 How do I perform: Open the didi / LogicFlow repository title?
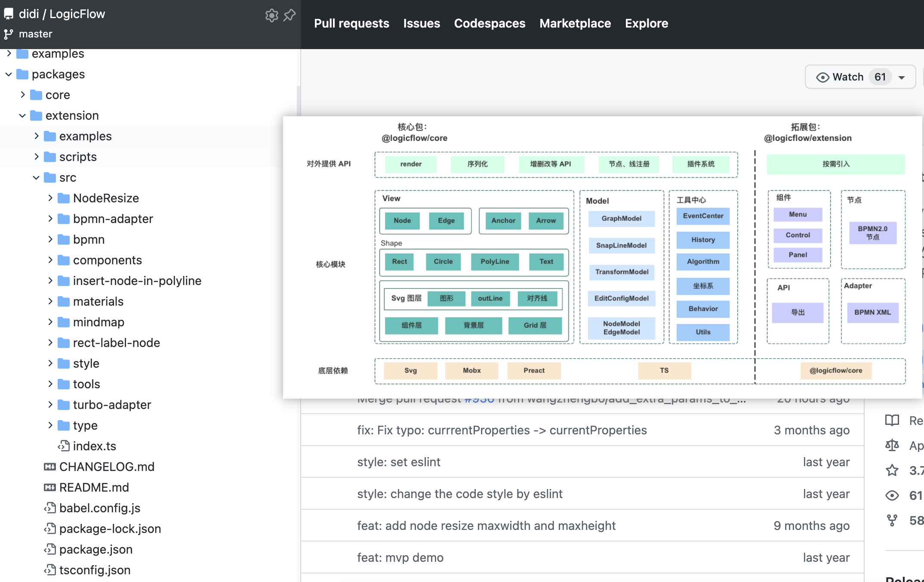(62, 14)
